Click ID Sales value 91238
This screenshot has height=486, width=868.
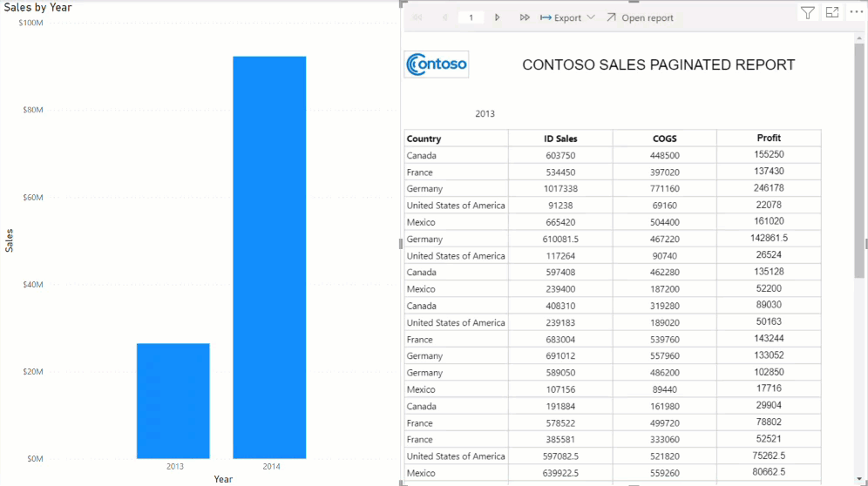pos(560,206)
